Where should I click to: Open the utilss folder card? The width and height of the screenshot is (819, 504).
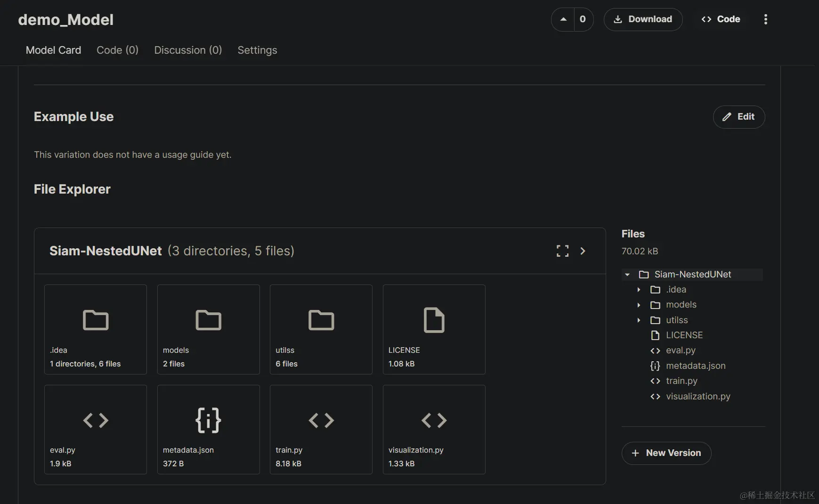321,329
